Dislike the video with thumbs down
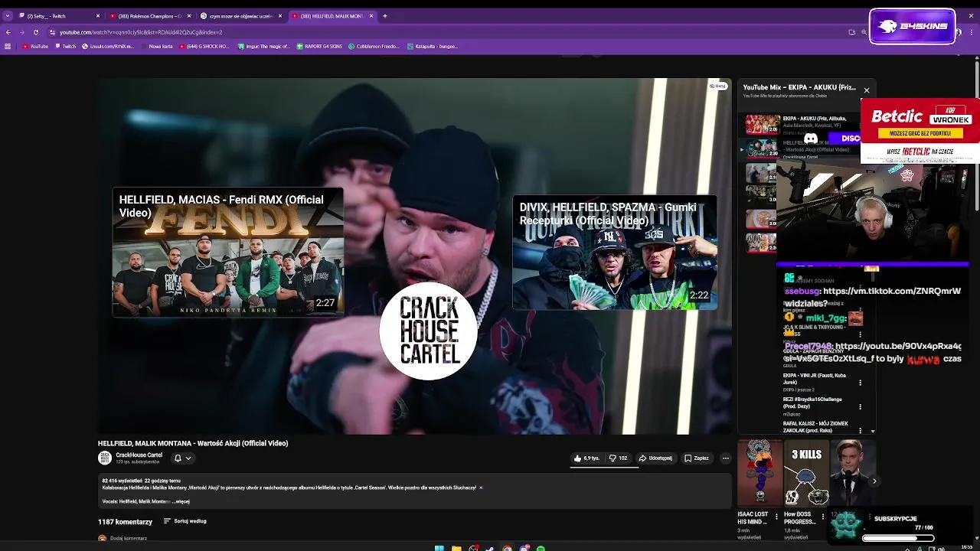Viewport: 980px width, 551px height. (x=618, y=458)
